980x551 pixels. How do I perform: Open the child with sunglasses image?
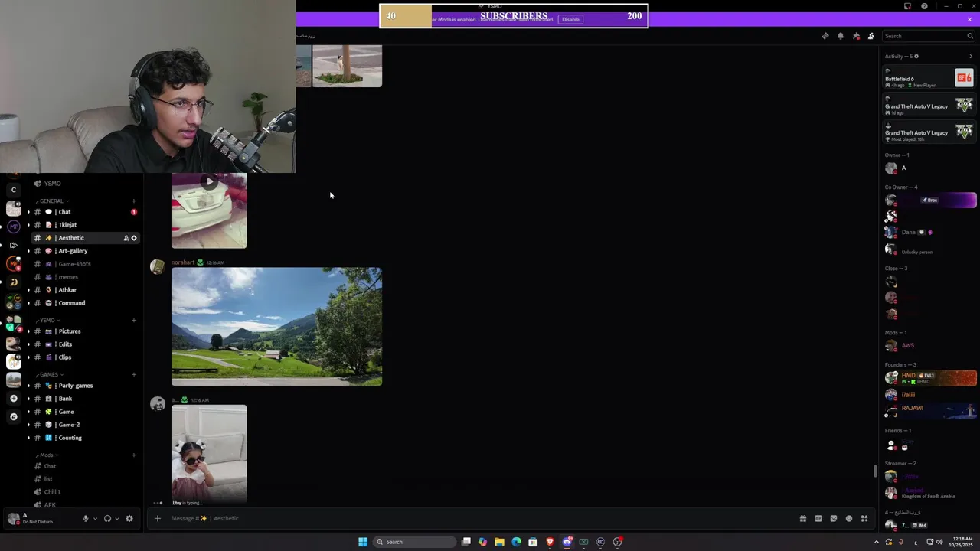209,452
